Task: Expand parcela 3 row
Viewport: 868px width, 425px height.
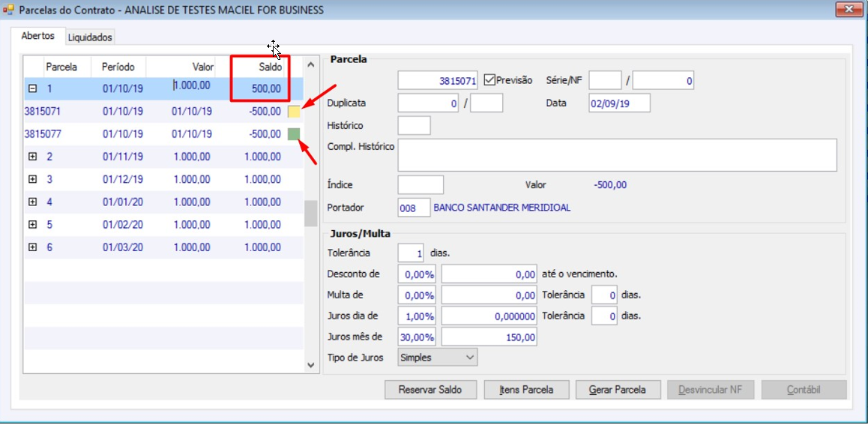Action: pyautogui.click(x=33, y=179)
